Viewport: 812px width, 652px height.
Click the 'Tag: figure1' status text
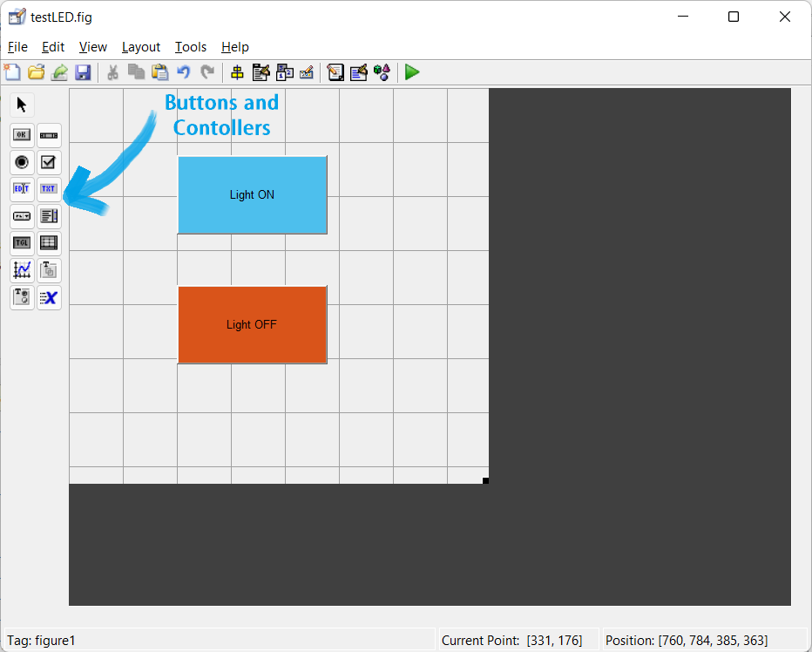pos(41,641)
